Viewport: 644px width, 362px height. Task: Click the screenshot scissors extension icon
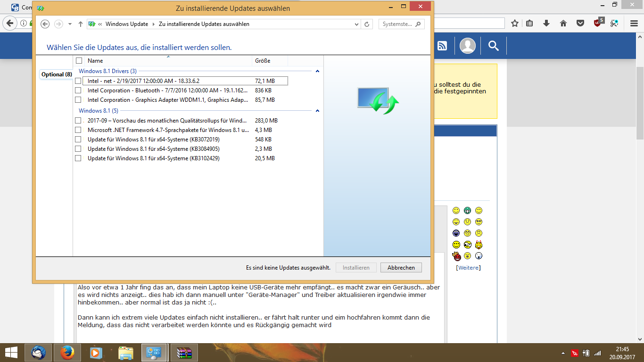[614, 23]
